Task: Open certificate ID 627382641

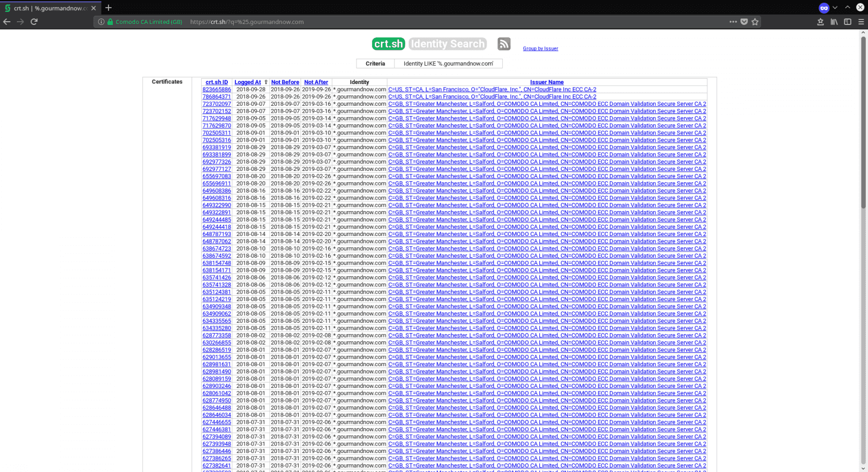Action: click(x=216, y=465)
